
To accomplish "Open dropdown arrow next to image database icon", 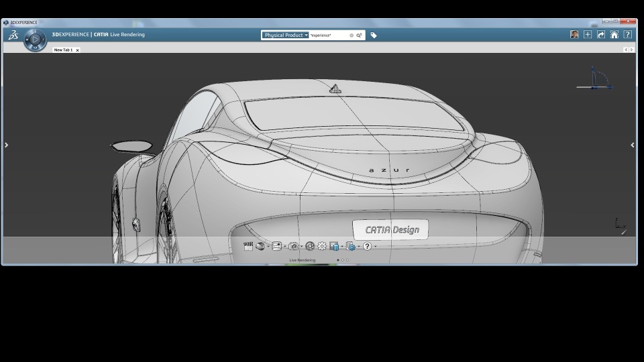I will coord(342,247).
